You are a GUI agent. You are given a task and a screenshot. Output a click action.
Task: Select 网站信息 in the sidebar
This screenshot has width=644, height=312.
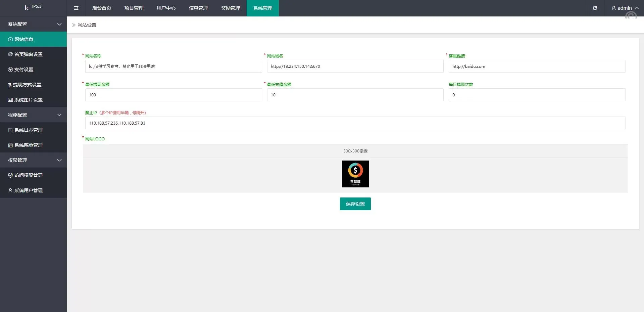click(x=23, y=39)
